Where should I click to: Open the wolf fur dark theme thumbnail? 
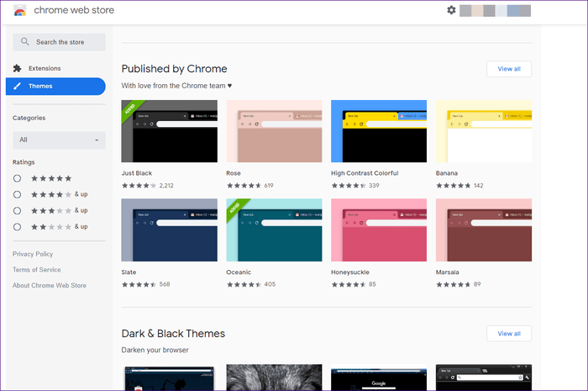coord(274,377)
